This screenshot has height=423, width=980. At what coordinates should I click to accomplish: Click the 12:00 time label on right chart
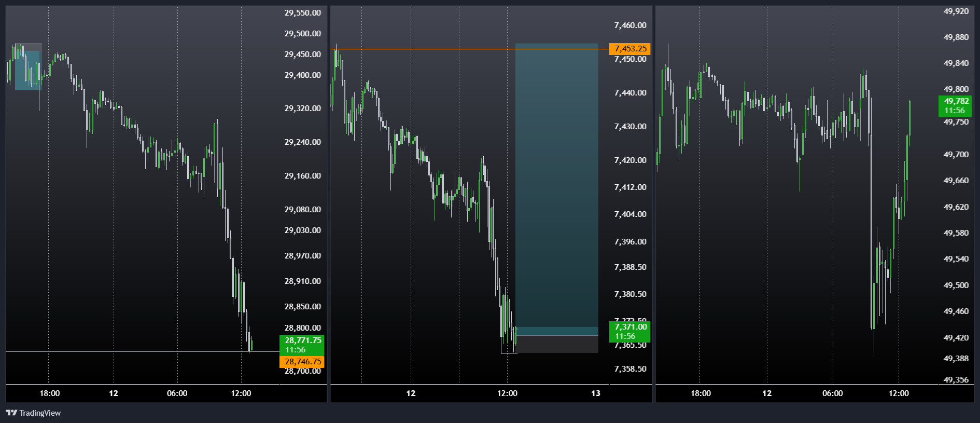click(899, 393)
